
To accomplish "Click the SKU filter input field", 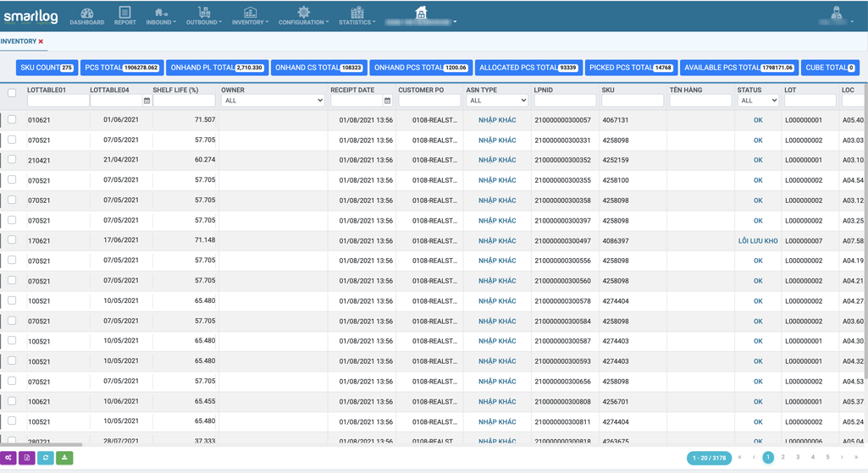I will click(633, 101).
